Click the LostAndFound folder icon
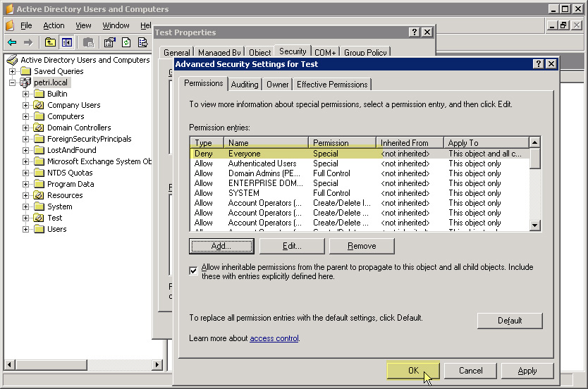 39,150
